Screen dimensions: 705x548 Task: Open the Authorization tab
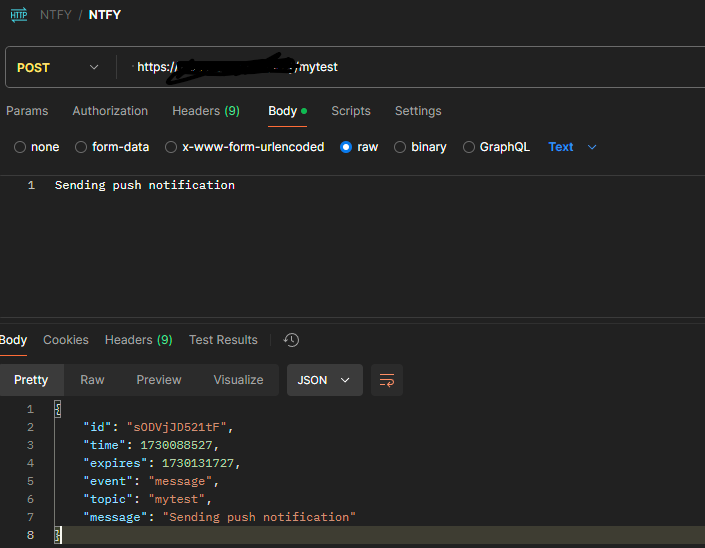[x=110, y=111]
